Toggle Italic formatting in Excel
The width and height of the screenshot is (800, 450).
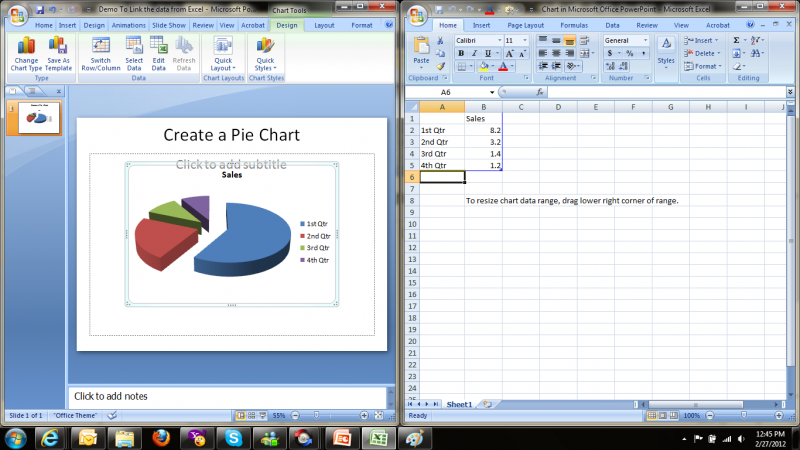[x=475, y=54]
